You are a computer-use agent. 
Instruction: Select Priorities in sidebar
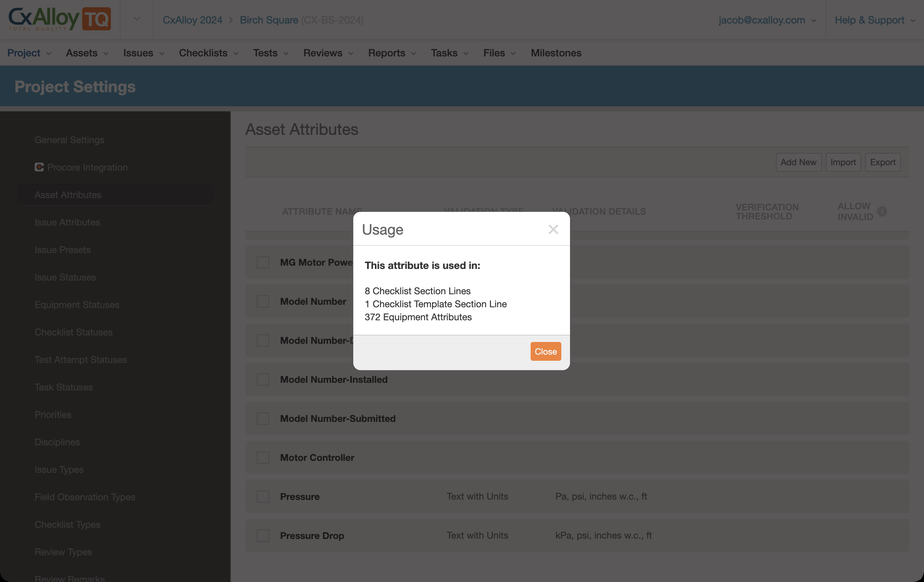(x=53, y=415)
